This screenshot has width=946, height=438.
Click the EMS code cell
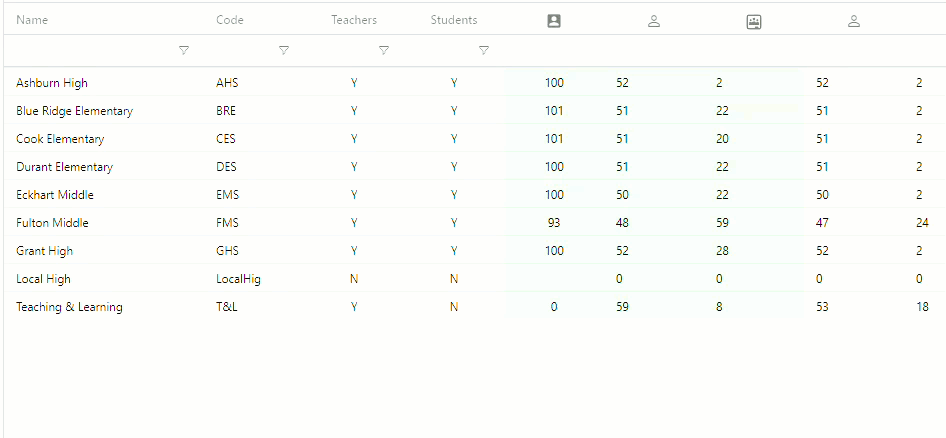click(x=227, y=195)
